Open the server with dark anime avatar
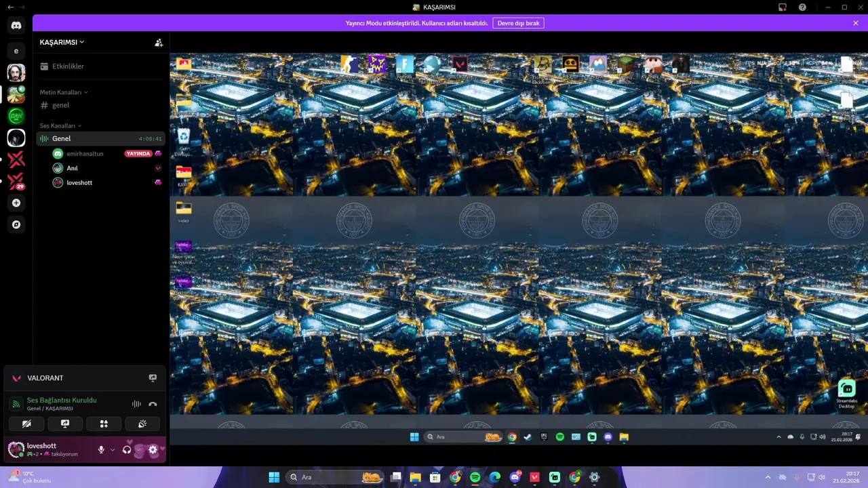 coord(16,138)
